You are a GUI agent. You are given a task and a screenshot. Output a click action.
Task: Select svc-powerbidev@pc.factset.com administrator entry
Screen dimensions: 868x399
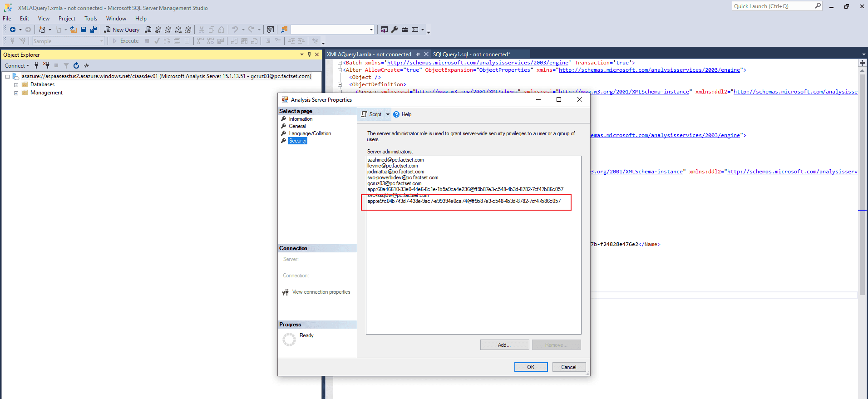403,177
